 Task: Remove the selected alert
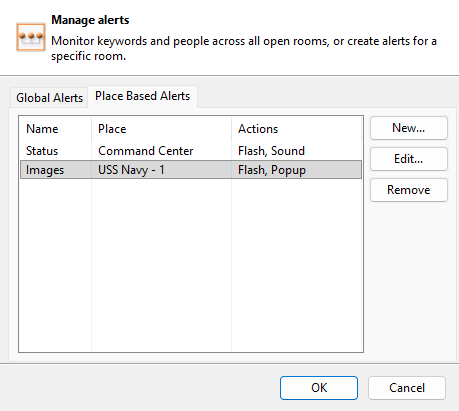click(x=408, y=190)
